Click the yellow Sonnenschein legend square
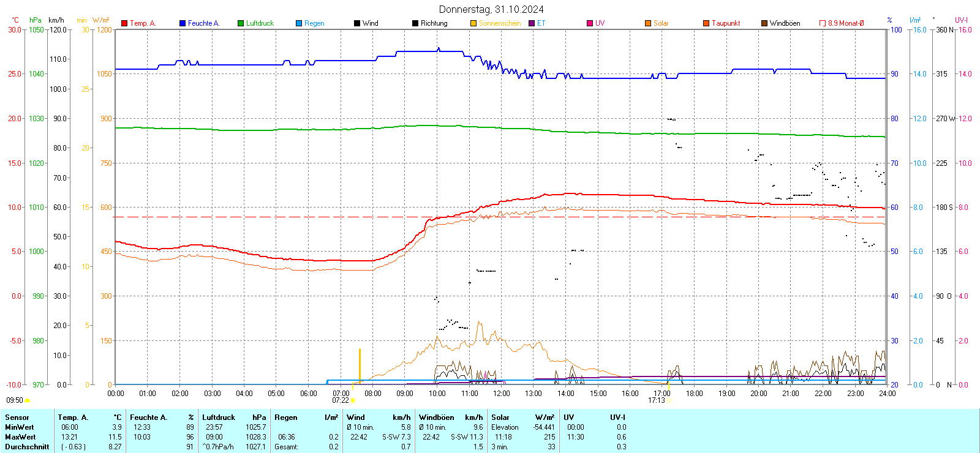The height and width of the screenshot is (453, 980). (473, 23)
